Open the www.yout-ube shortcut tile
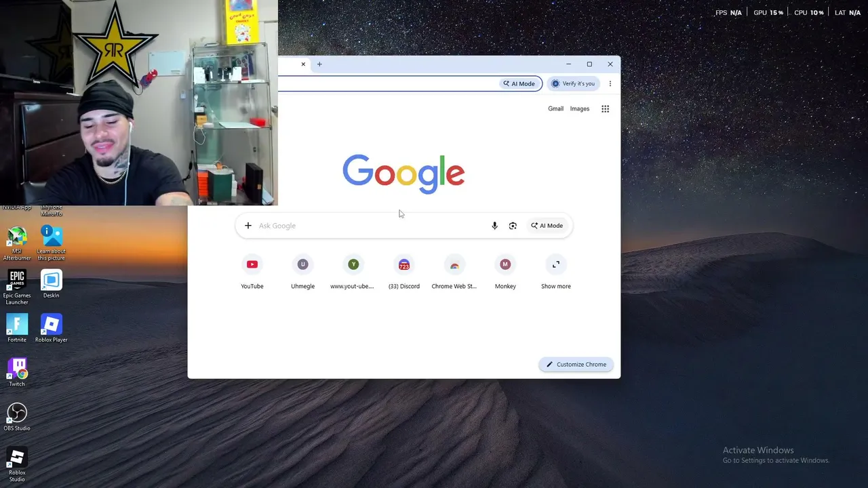868x488 pixels. tap(353, 273)
